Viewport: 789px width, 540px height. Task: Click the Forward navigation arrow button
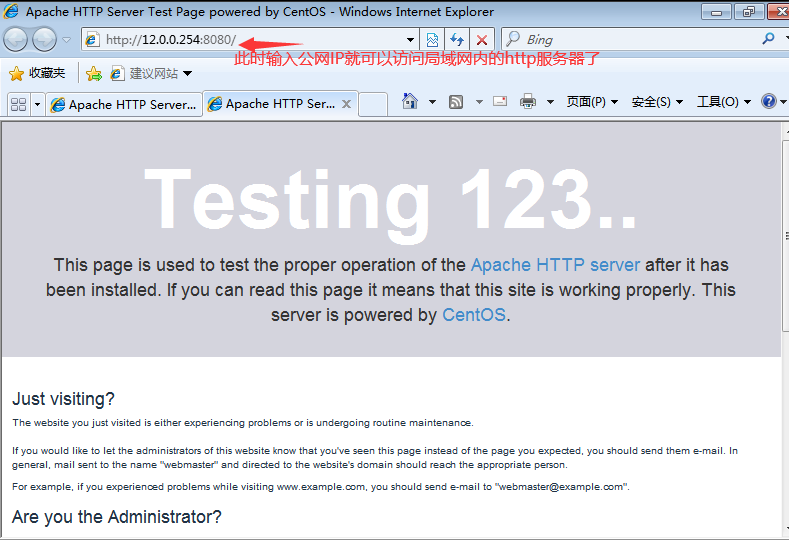coord(44,39)
